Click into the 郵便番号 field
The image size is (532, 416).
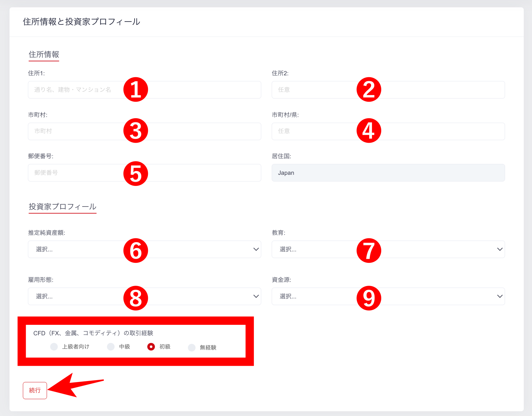[79, 173]
